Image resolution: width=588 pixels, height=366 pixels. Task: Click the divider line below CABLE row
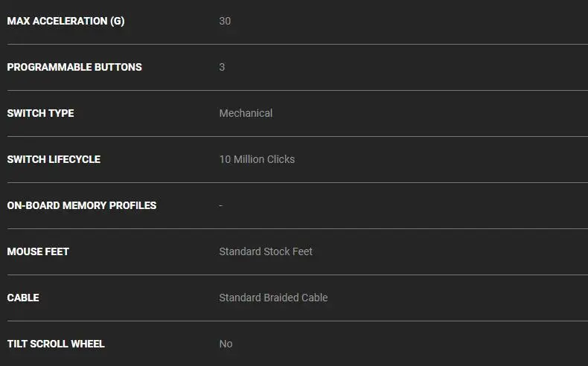(294, 321)
